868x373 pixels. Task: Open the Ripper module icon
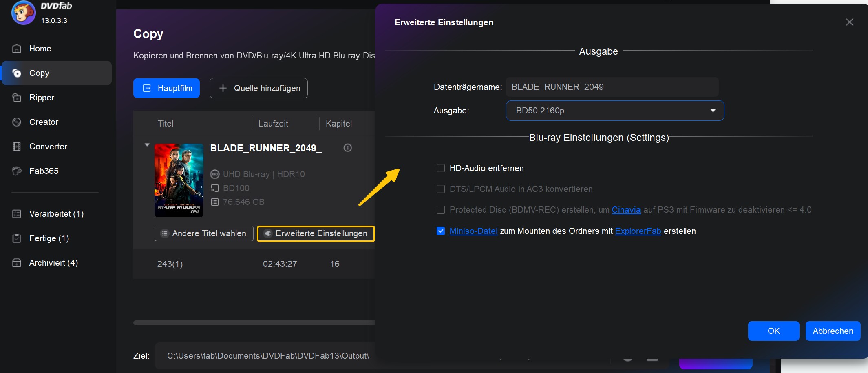pyautogui.click(x=17, y=98)
